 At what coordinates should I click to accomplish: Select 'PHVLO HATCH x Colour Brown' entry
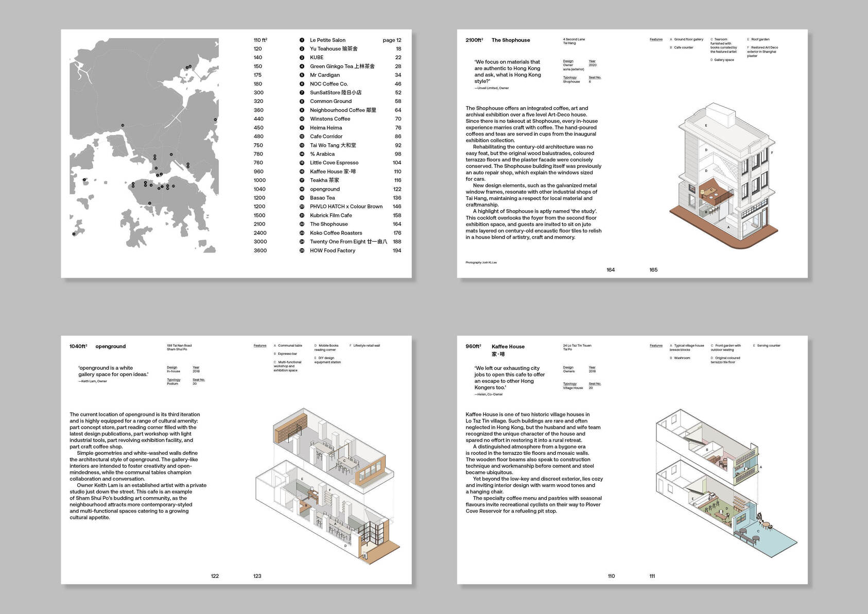pyautogui.click(x=346, y=207)
